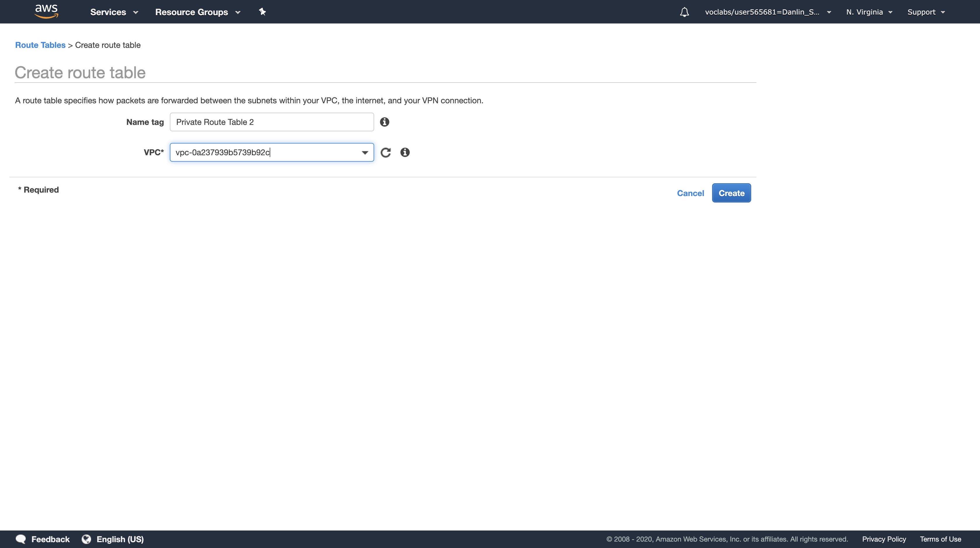The height and width of the screenshot is (548, 980).
Task: Refresh the VPC list
Action: tap(386, 153)
